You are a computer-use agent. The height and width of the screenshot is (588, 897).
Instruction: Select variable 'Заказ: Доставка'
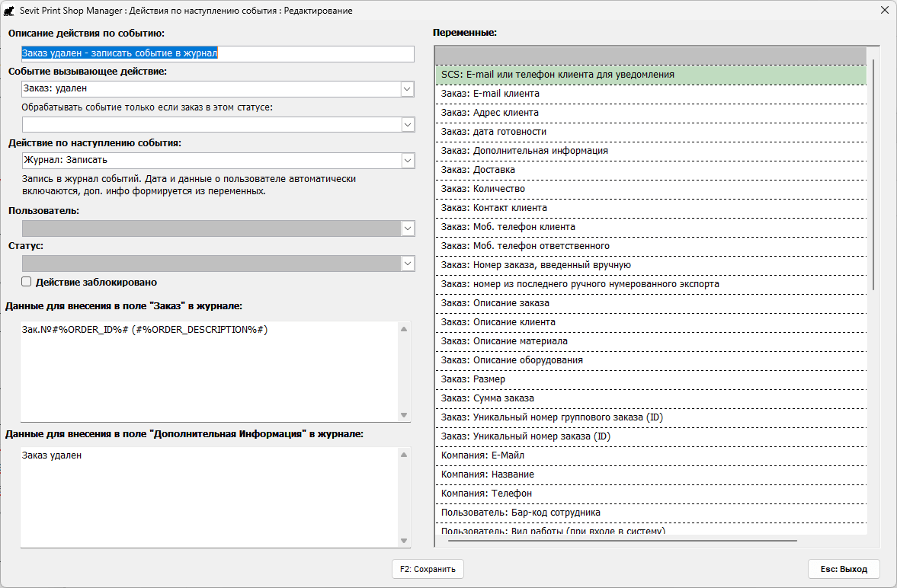pyautogui.click(x=651, y=170)
